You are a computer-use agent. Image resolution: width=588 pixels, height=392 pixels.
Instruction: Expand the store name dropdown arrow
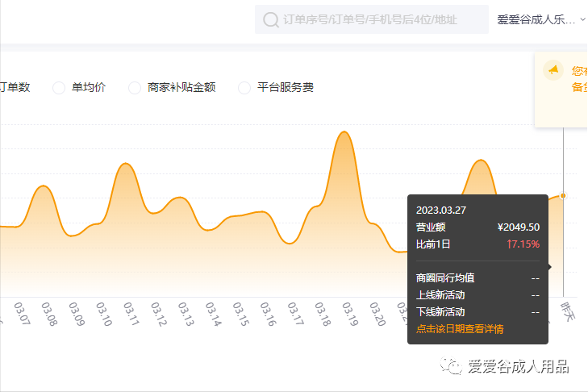click(582, 19)
